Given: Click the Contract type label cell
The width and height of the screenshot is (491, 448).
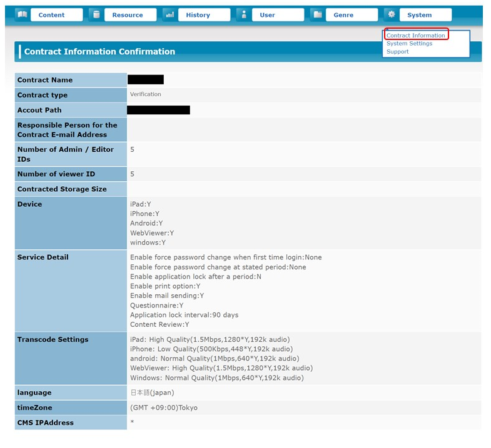Looking at the screenshot, I should point(71,95).
